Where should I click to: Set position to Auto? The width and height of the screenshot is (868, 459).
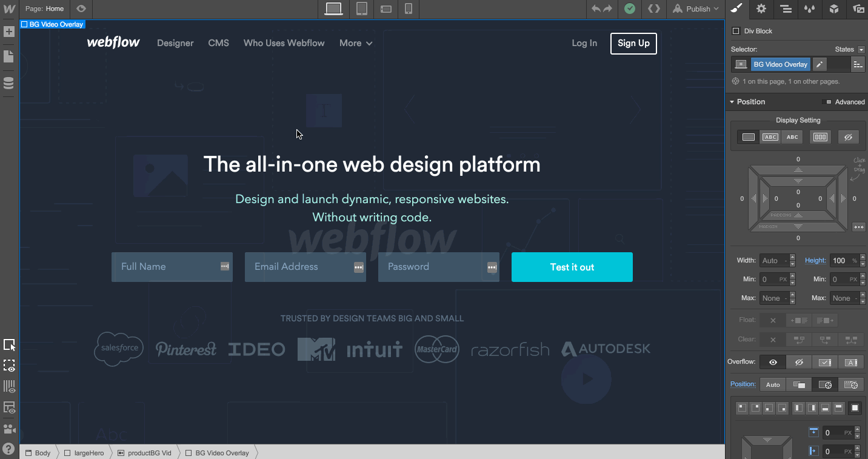pos(773,384)
